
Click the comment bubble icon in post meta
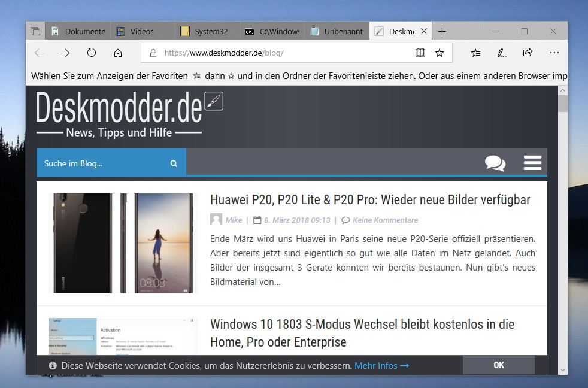tap(345, 220)
